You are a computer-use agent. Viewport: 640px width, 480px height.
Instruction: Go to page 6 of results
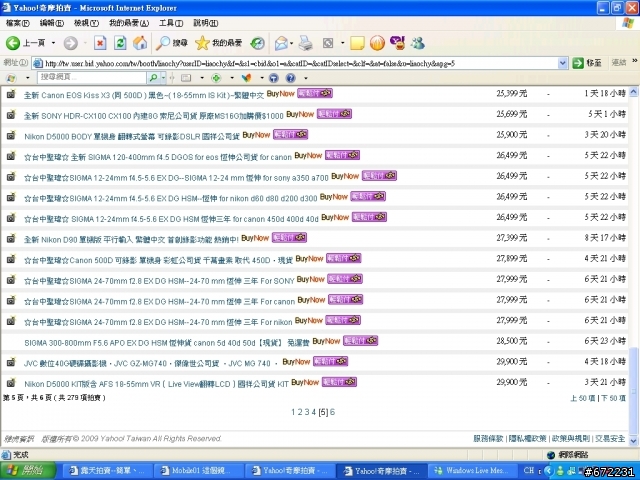332,412
